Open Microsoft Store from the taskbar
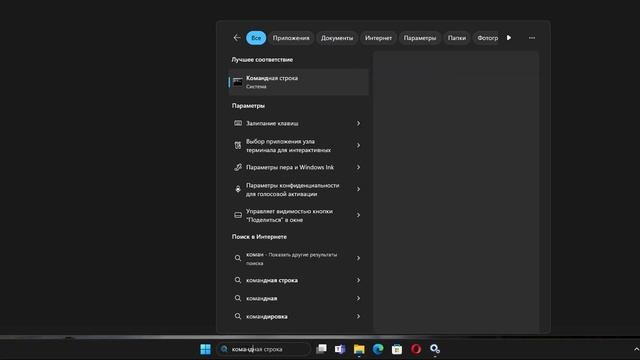Screen dimensions: 640x360 coord(397,349)
